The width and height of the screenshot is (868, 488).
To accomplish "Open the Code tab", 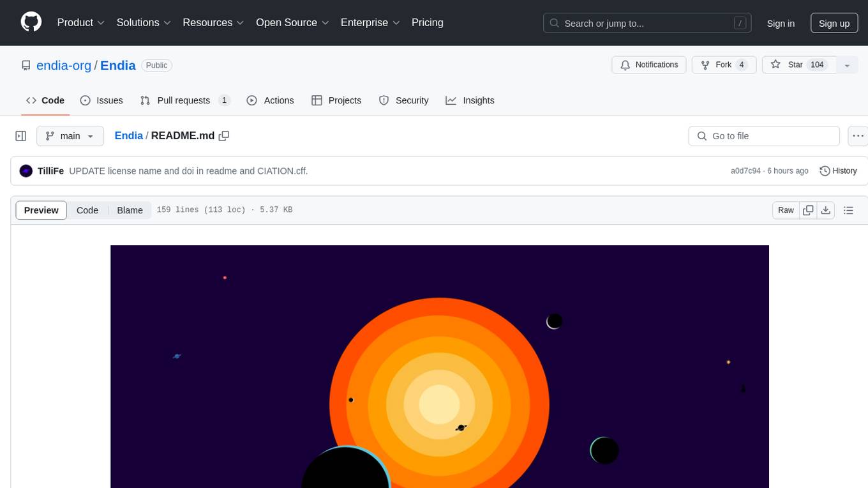I will click(x=45, y=100).
